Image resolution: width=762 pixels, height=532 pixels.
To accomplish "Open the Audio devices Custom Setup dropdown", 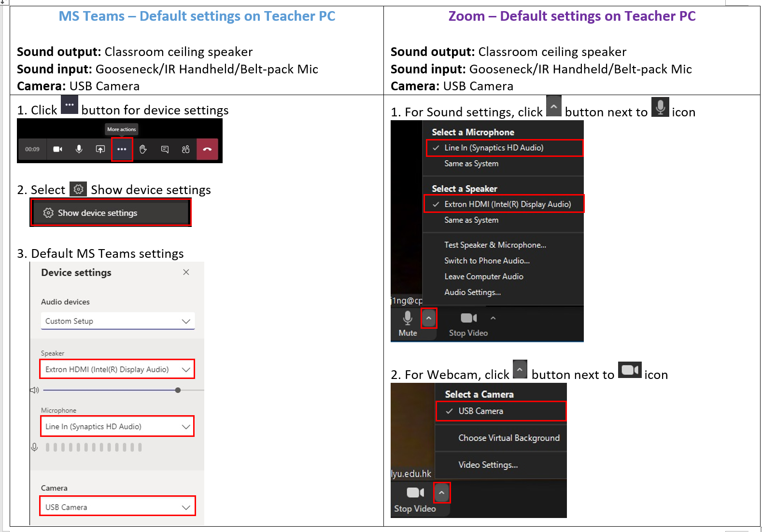I will 117,321.
